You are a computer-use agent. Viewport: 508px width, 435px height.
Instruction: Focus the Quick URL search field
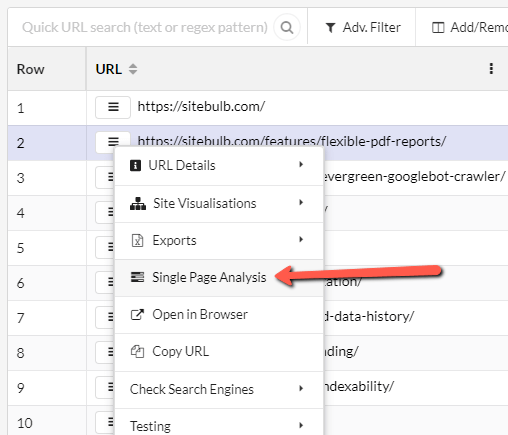click(x=145, y=27)
